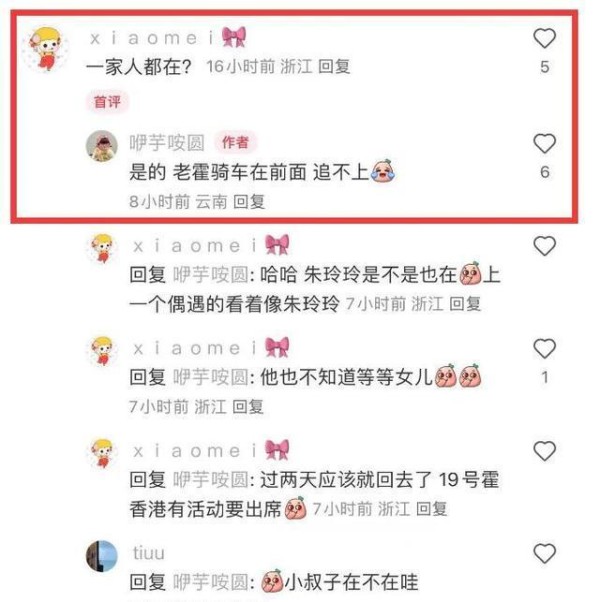Reply to the 16小时前 浙江 comment
This screenshot has height=602, width=600.
coord(334,67)
